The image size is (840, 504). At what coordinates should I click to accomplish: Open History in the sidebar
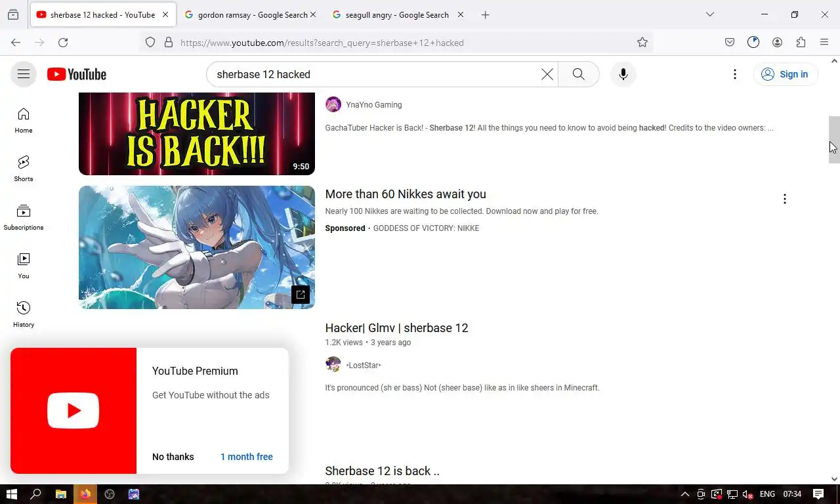[24, 315]
